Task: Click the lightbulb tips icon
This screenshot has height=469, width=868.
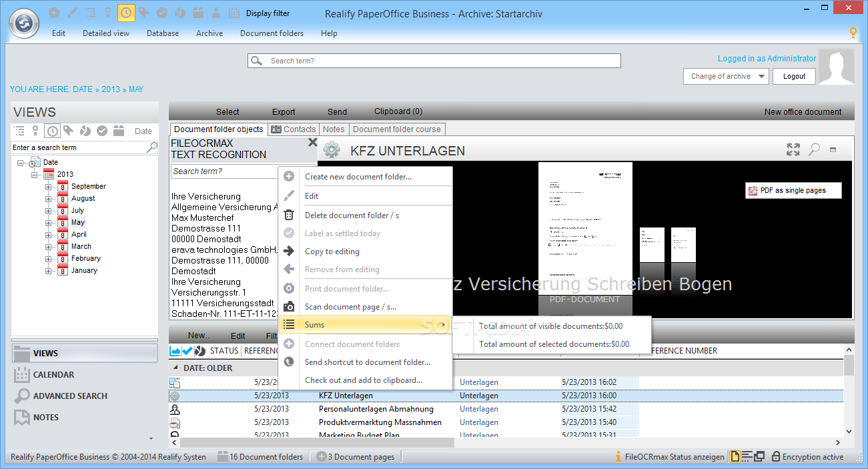Action: [x=853, y=33]
